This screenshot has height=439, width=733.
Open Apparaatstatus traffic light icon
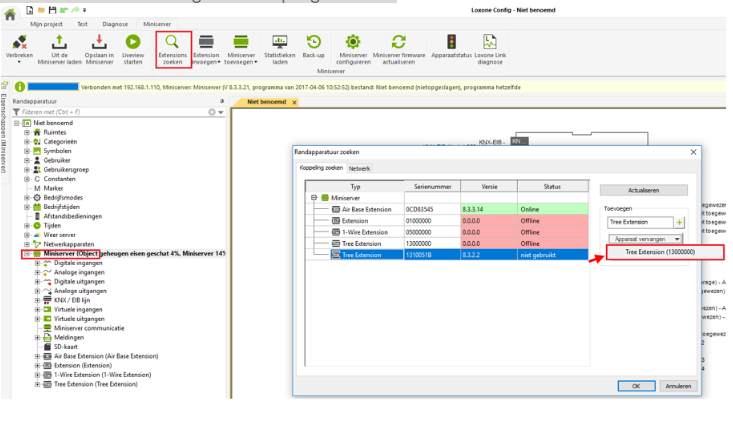coord(451,42)
